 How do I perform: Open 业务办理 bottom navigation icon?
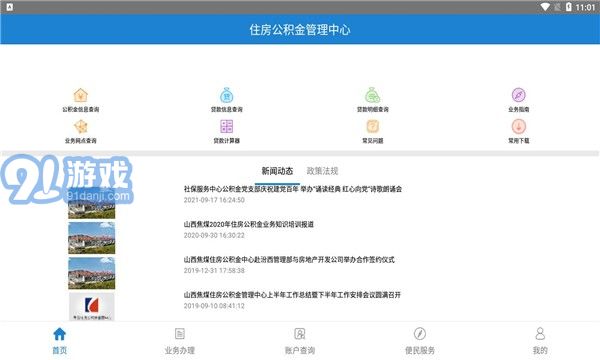[x=180, y=334]
